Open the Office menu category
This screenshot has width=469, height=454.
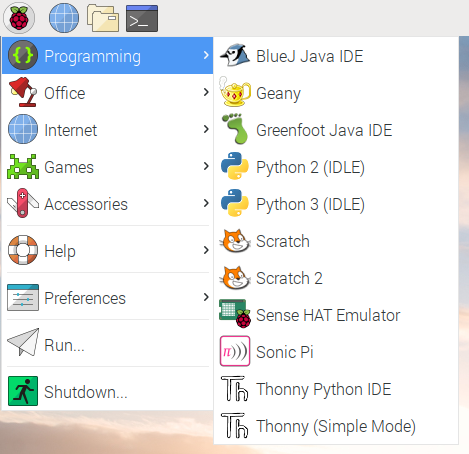click(x=107, y=92)
